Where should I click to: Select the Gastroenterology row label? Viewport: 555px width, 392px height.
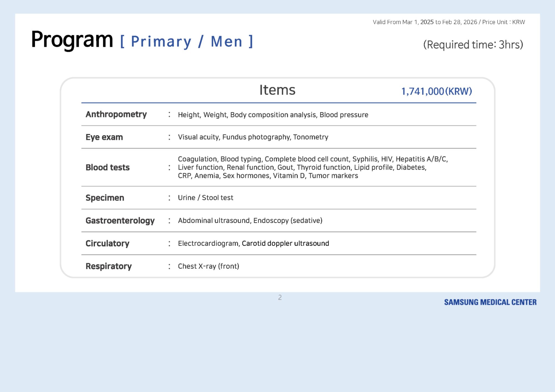tap(120, 221)
